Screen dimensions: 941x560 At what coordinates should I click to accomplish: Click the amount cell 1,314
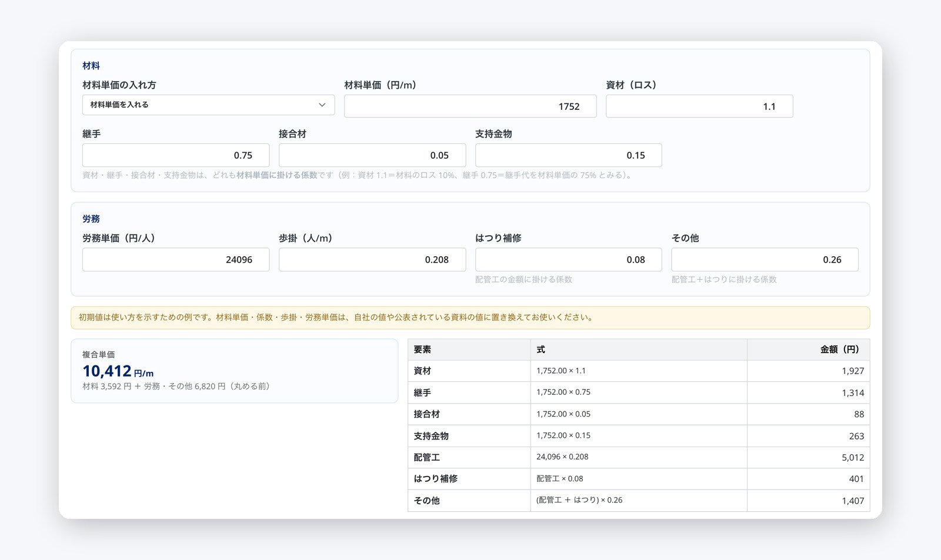pyautogui.click(x=809, y=393)
